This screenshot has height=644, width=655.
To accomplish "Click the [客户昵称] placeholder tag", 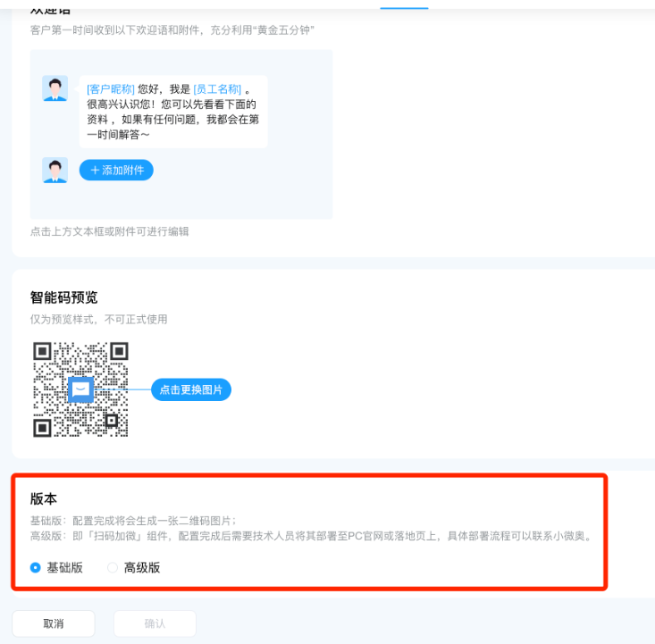I will click(x=111, y=89).
